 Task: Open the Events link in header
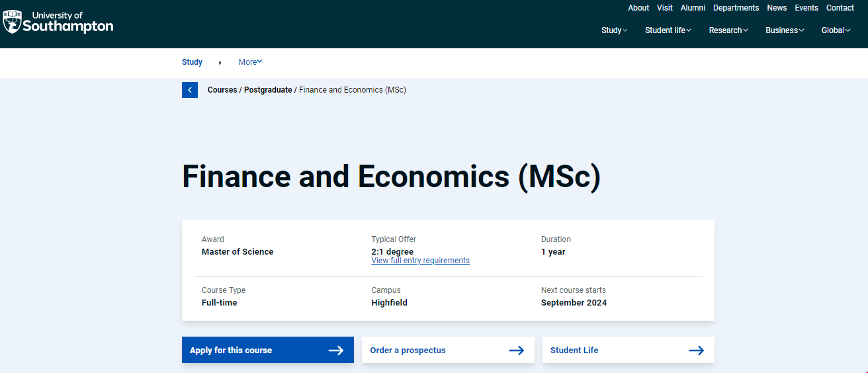806,8
